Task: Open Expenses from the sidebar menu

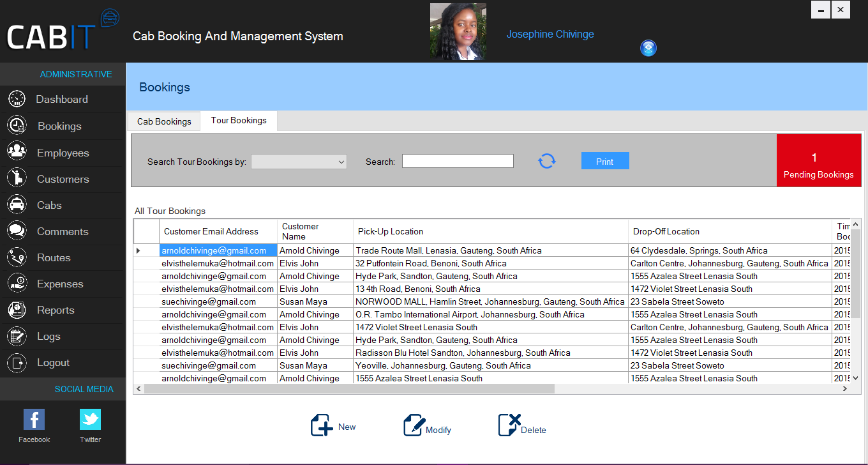Action: coord(60,284)
